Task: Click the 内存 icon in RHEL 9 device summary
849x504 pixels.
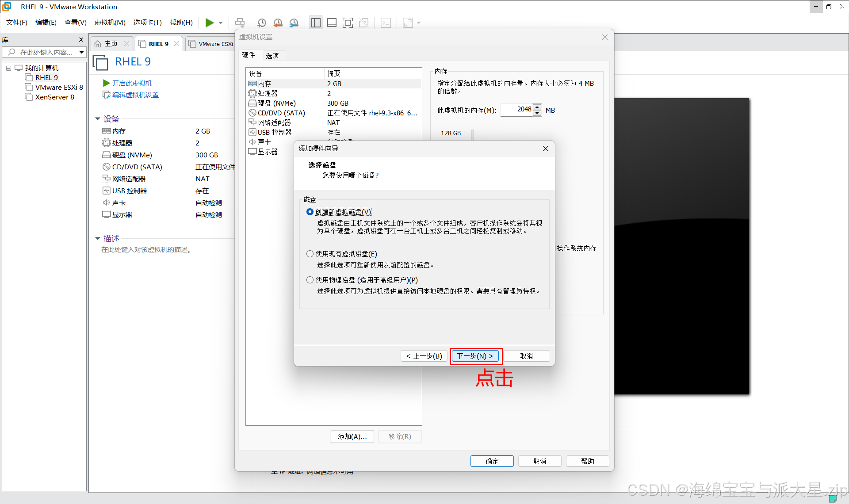Action: tap(107, 131)
